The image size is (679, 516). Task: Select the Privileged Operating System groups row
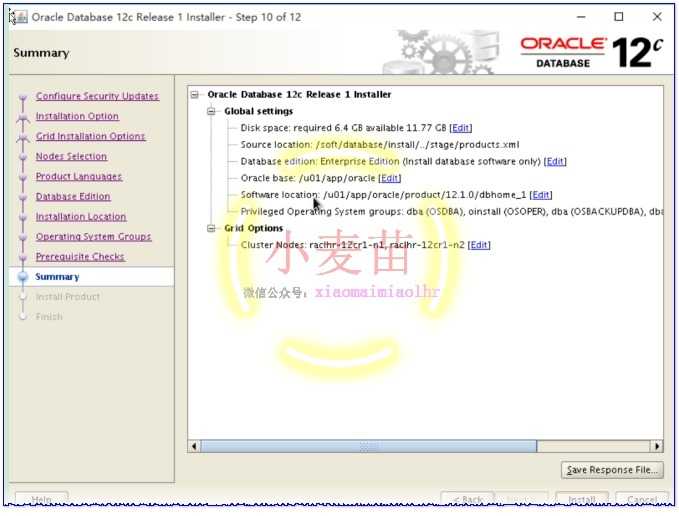(x=452, y=212)
